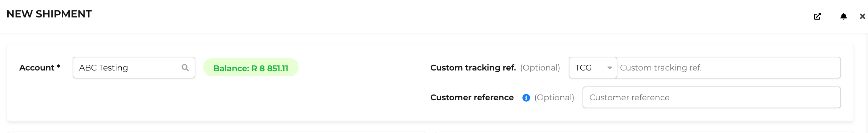Image resolution: width=868 pixels, height=133 pixels.
Task: Click the caret arrow beside TCG
Action: pos(610,68)
